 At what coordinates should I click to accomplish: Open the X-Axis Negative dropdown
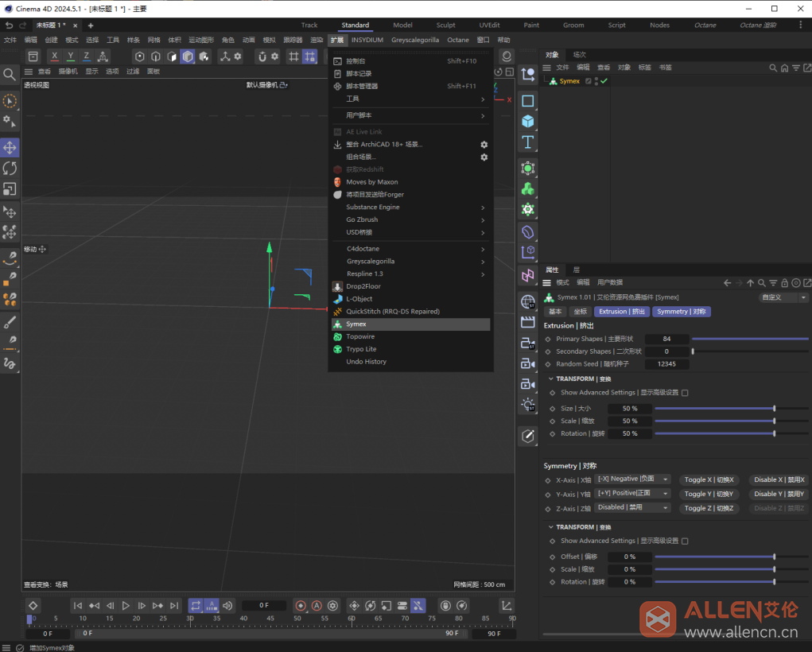coord(632,479)
